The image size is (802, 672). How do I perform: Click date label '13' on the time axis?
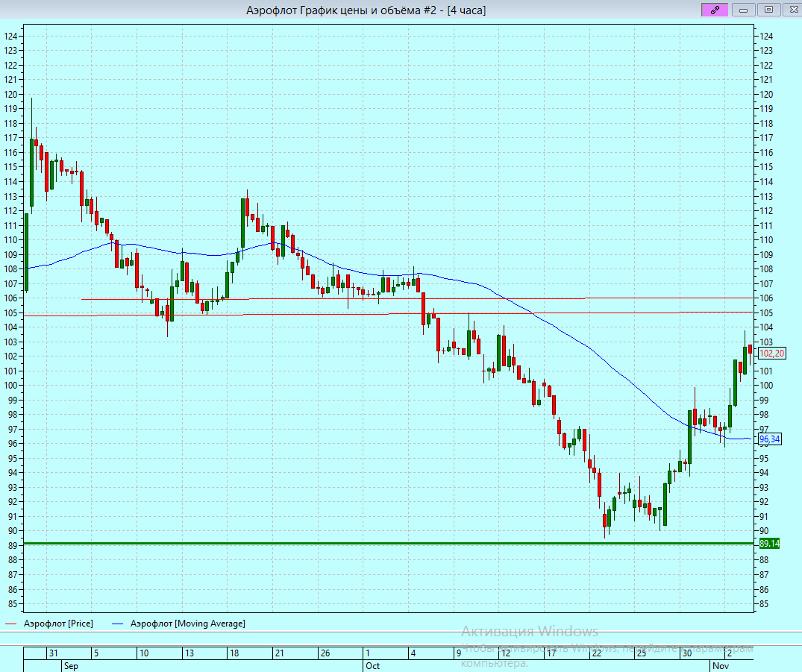[x=189, y=653]
